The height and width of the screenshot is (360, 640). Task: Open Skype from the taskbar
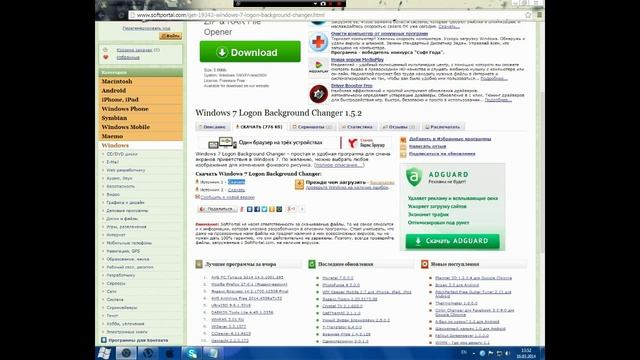[191, 353]
